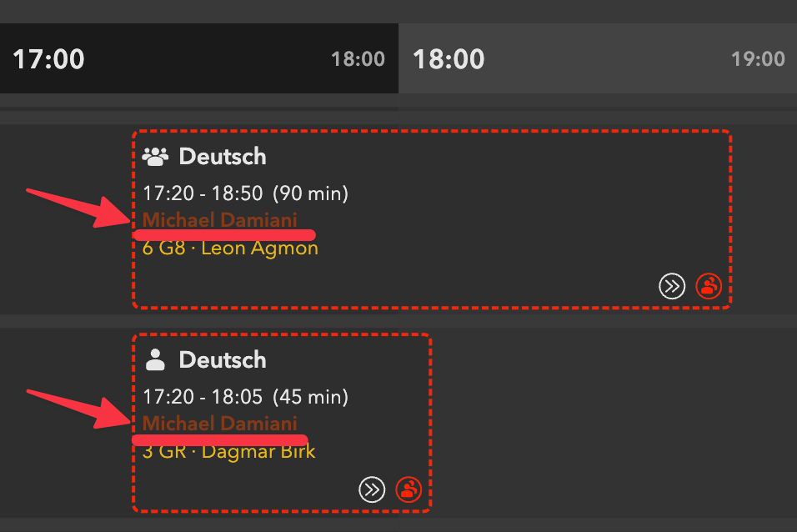
Task: Select the large 18:00 time slot header
Action: point(449,59)
